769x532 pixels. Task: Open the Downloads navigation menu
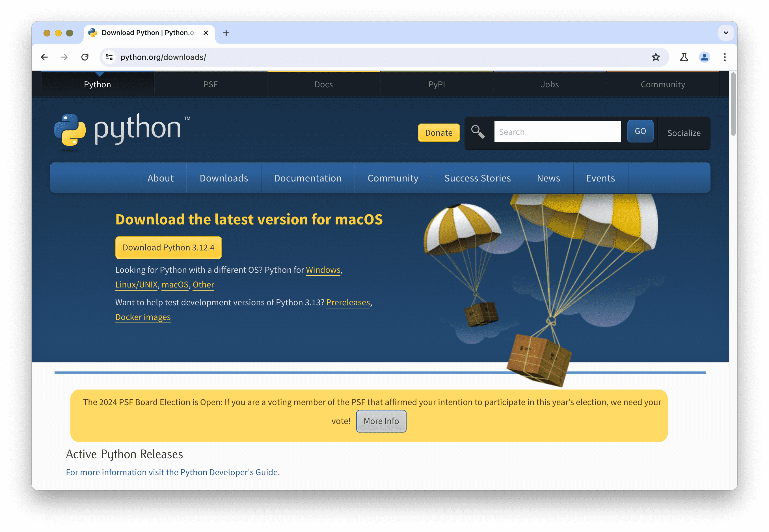[224, 178]
